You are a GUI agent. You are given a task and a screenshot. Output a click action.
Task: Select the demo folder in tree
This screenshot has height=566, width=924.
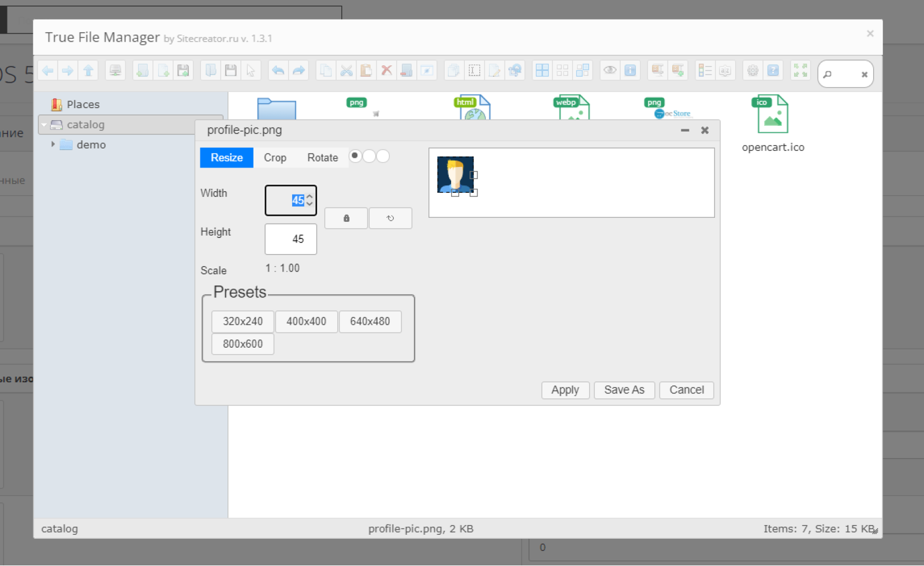coord(91,145)
